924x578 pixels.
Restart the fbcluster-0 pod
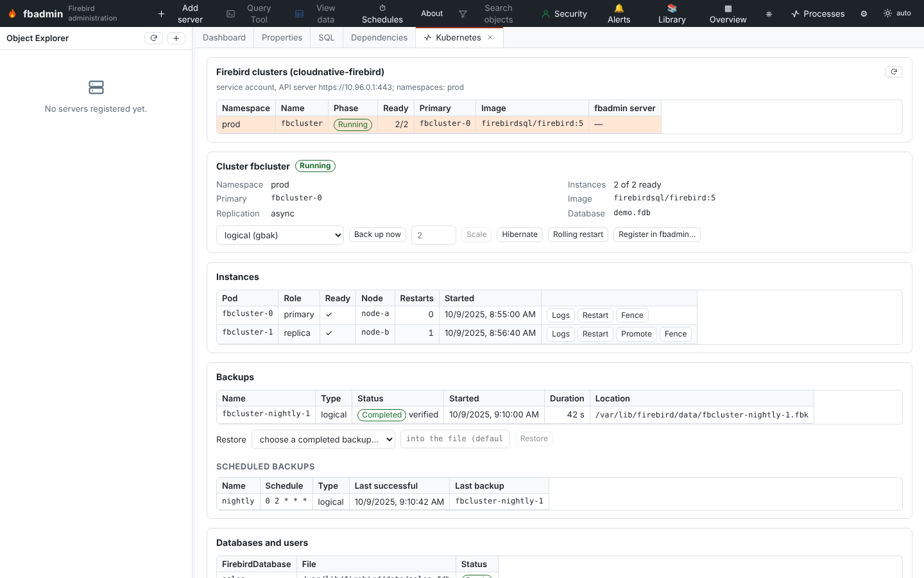coord(595,315)
